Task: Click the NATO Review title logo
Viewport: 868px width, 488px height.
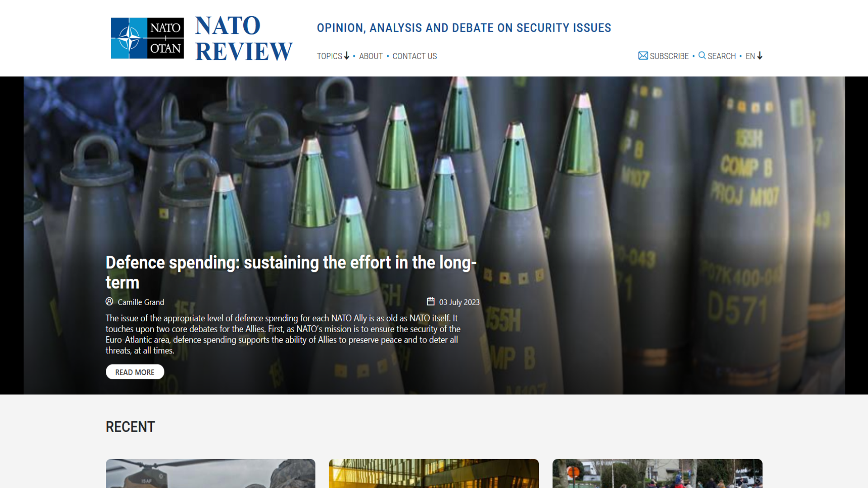Action: pyautogui.click(x=244, y=38)
